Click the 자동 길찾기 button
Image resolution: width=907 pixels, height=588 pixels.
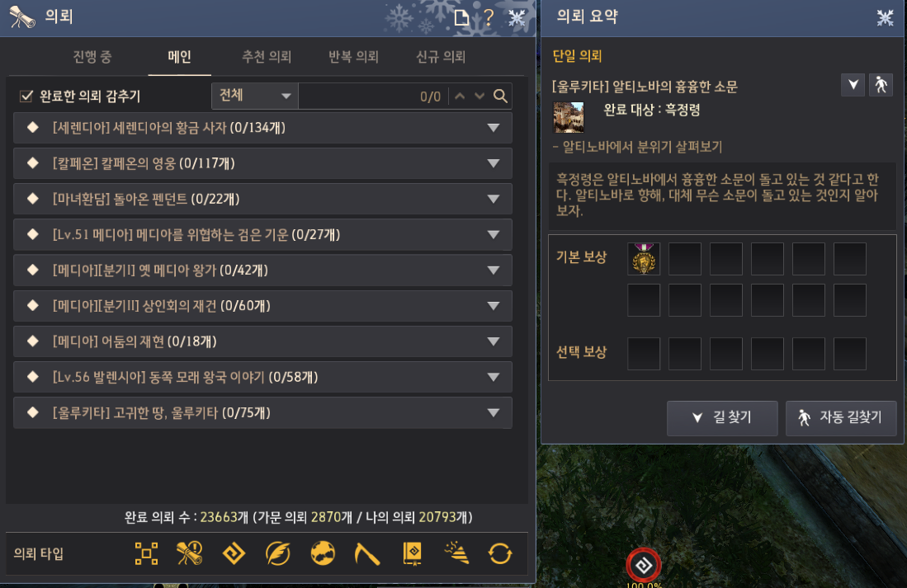pyautogui.click(x=841, y=417)
